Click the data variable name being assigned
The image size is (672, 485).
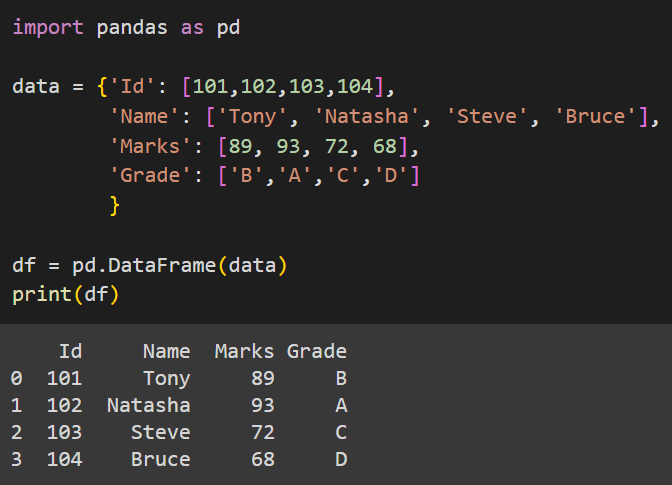pyautogui.click(x=36, y=87)
